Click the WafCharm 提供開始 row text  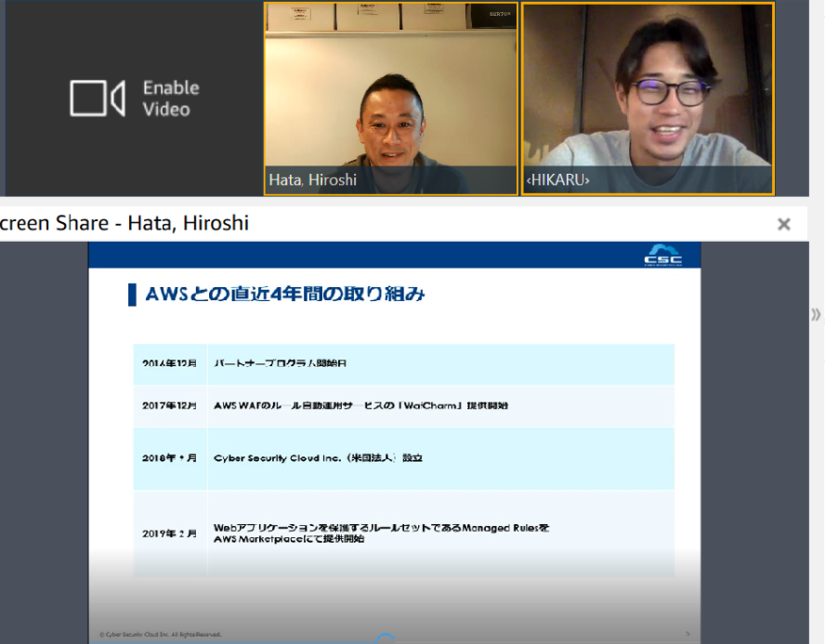[x=360, y=406]
